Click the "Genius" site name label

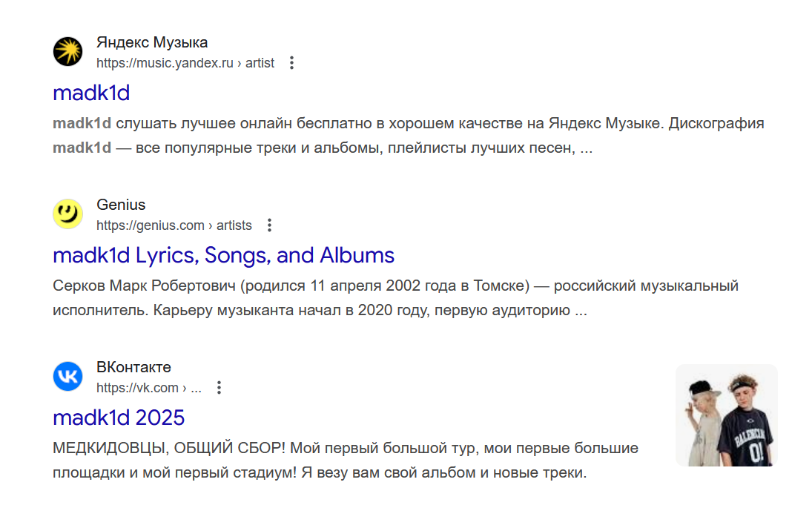(x=121, y=205)
